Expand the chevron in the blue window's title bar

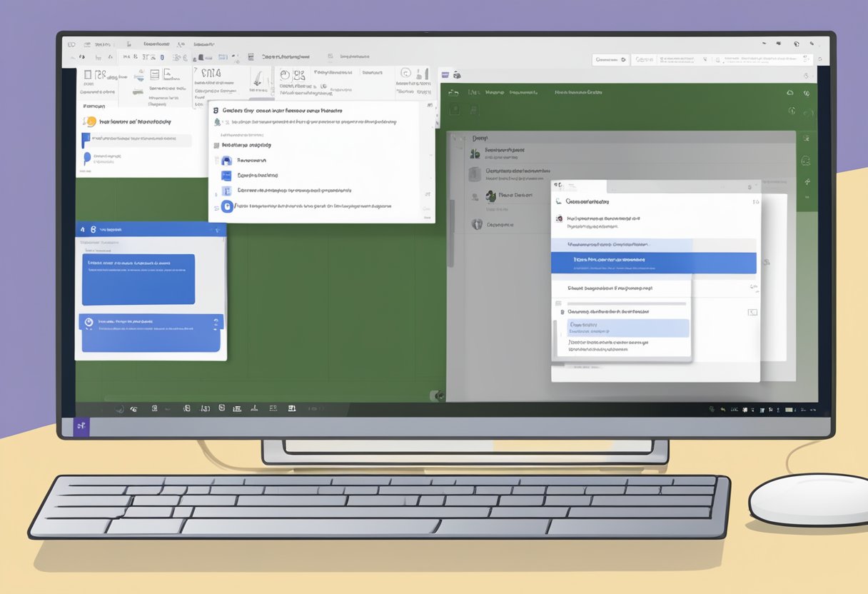215,231
